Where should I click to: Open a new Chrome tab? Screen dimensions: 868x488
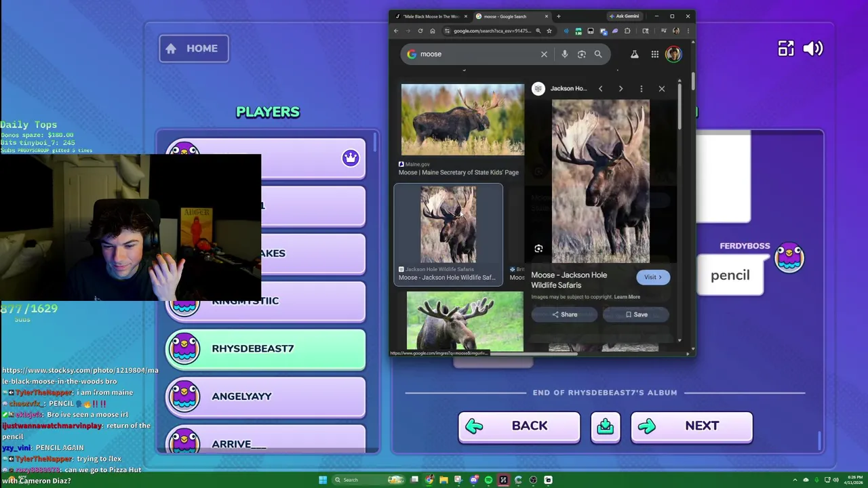pyautogui.click(x=559, y=16)
